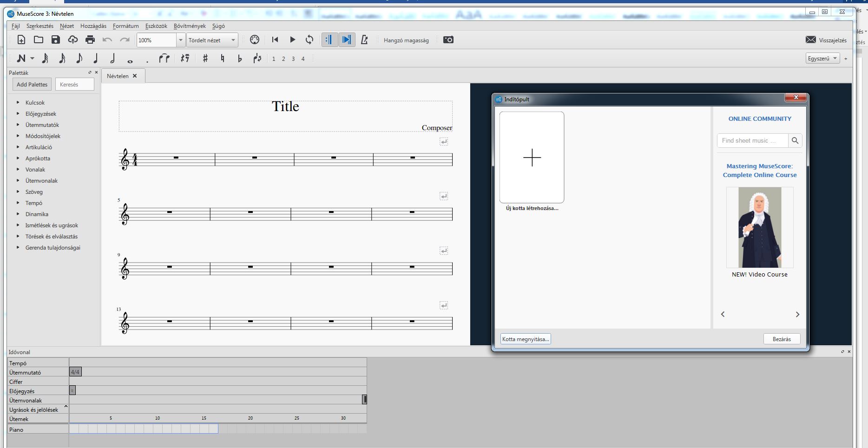Toggle play repeats button
Viewport: 868px width, 448px height.
329,40
